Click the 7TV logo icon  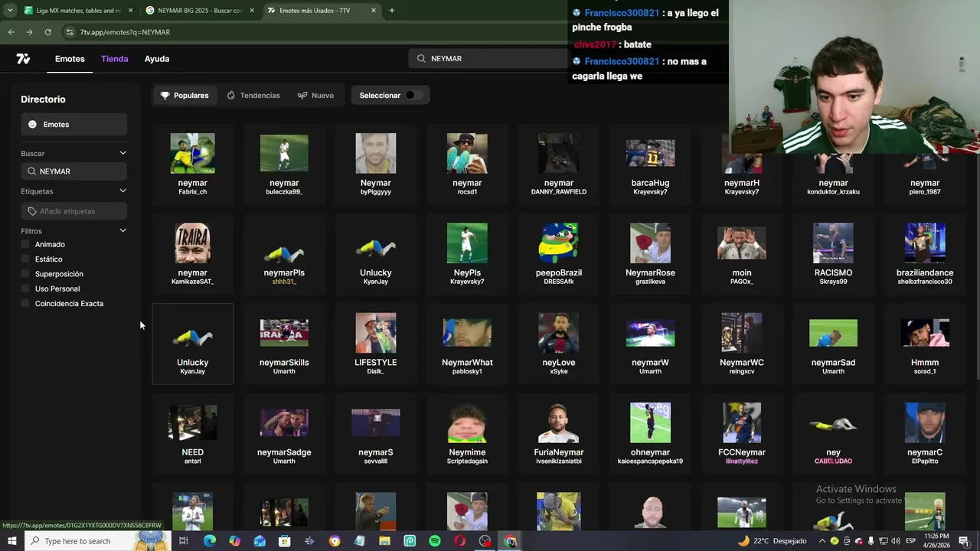[23, 59]
